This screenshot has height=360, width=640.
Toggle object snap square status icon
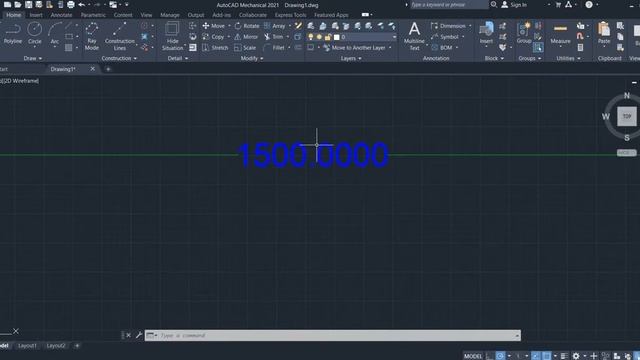click(547, 356)
